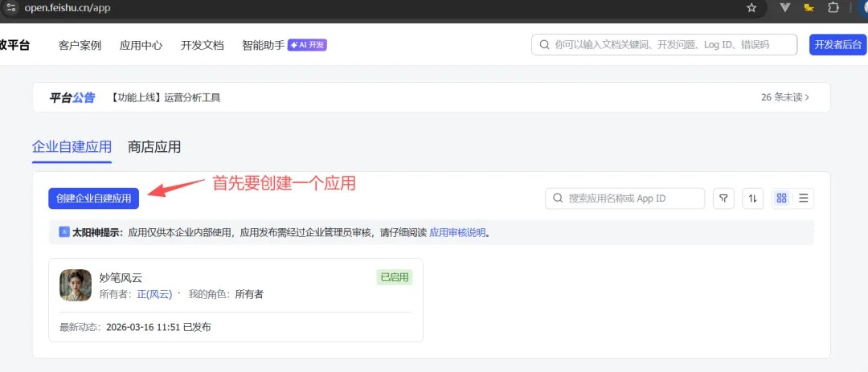
Task: Focus the 搜索应用名称或 App ID field
Action: click(625, 198)
